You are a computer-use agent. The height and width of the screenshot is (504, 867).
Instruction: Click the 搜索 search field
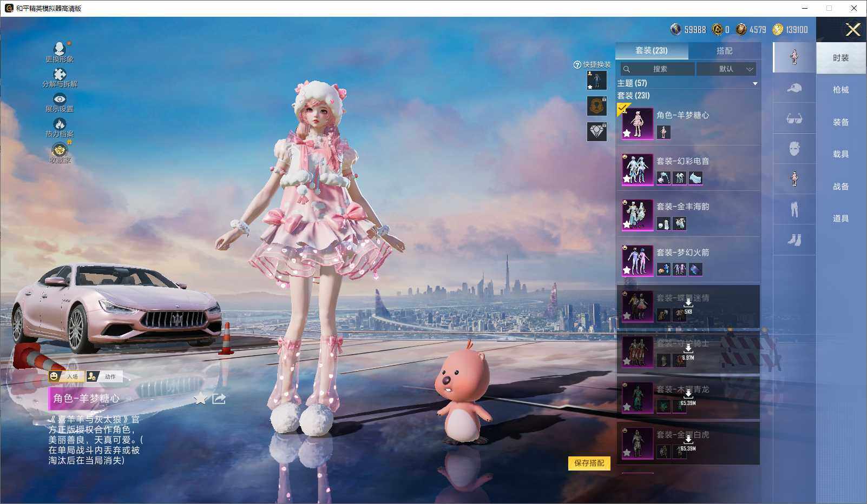657,69
